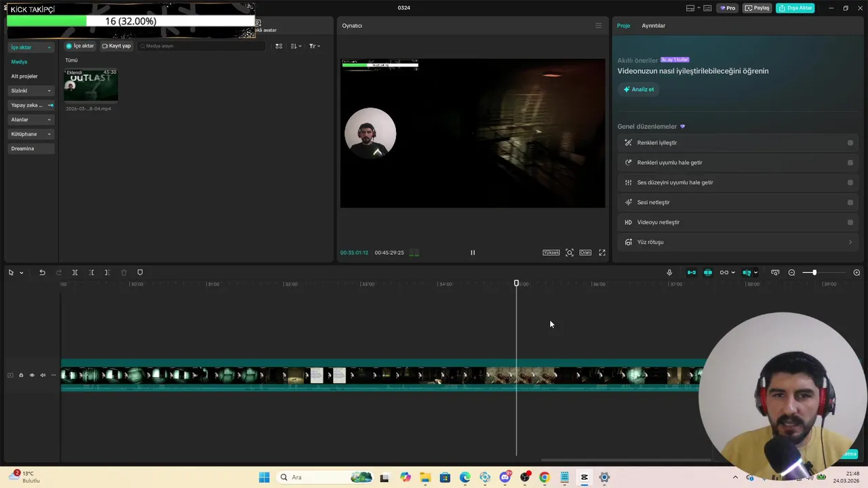The width and height of the screenshot is (868, 488).
Task: Open the media filter dropdown
Action: [314, 46]
